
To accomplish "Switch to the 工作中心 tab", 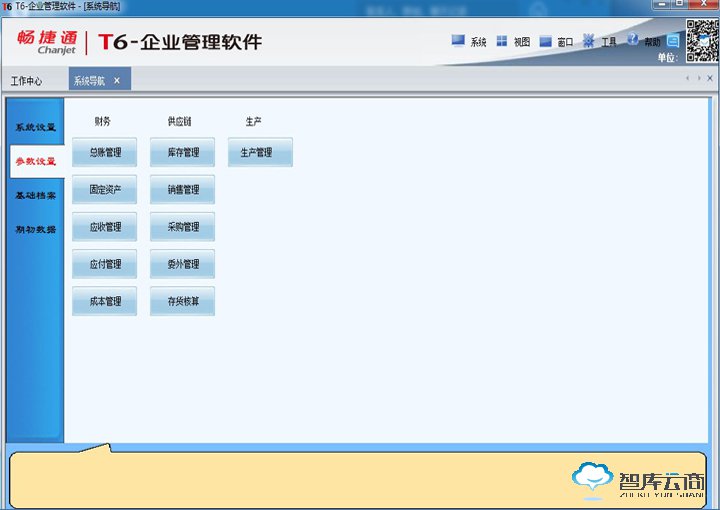I will (x=27, y=81).
